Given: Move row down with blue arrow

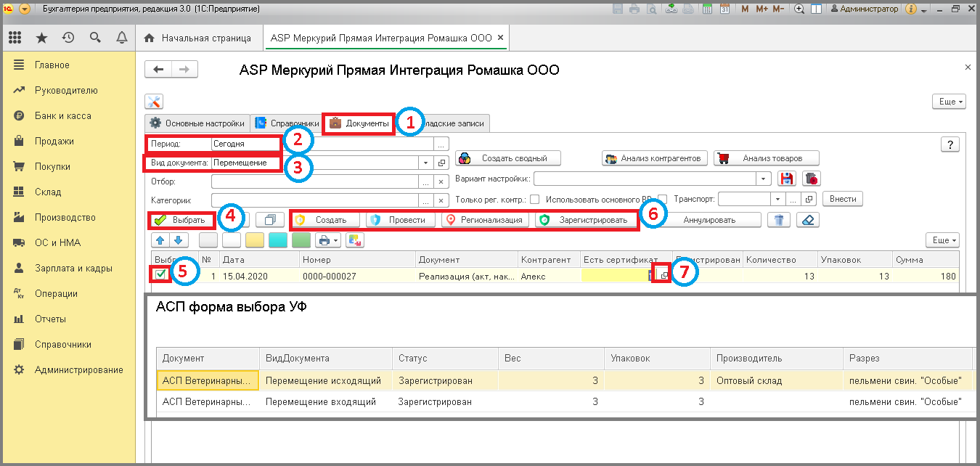Looking at the screenshot, I should point(179,240).
